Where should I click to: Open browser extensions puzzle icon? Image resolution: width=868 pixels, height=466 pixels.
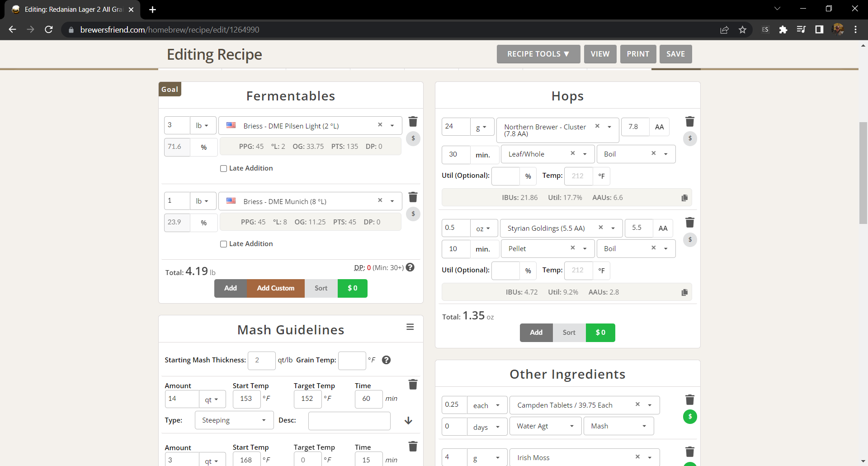coord(783,30)
